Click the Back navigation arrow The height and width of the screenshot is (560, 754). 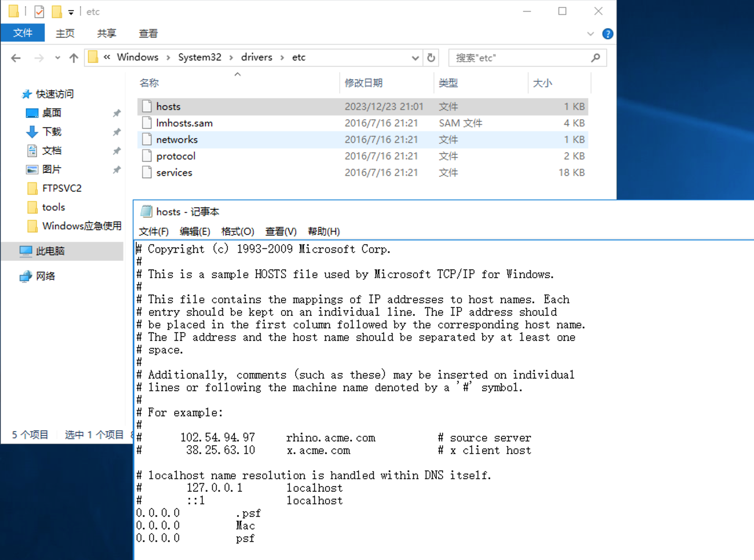[x=16, y=58]
